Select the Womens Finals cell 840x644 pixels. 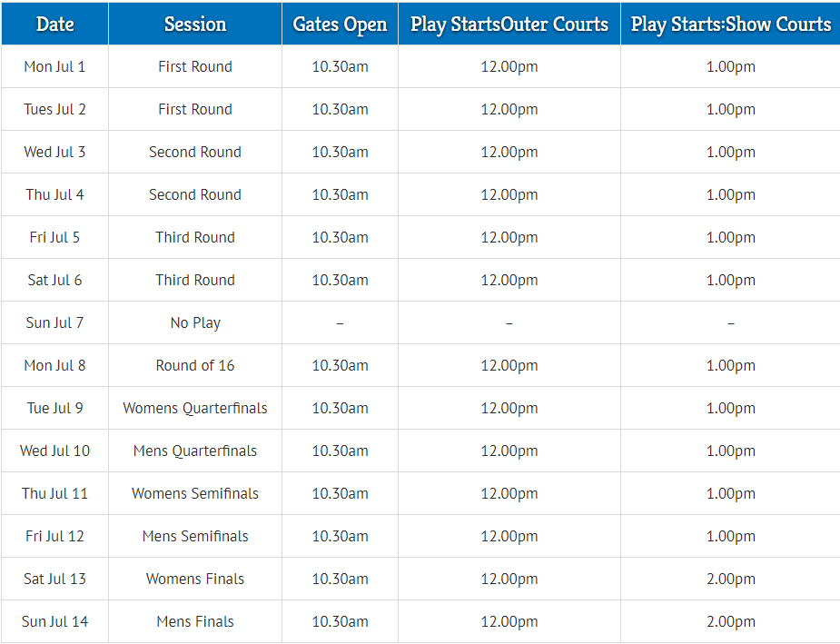[195, 579]
